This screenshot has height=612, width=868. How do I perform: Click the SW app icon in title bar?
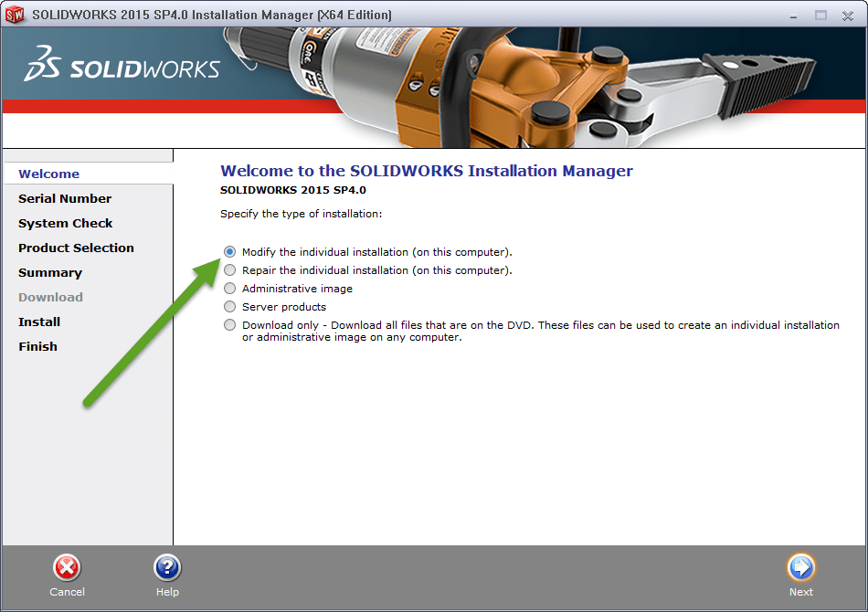coord(15,15)
